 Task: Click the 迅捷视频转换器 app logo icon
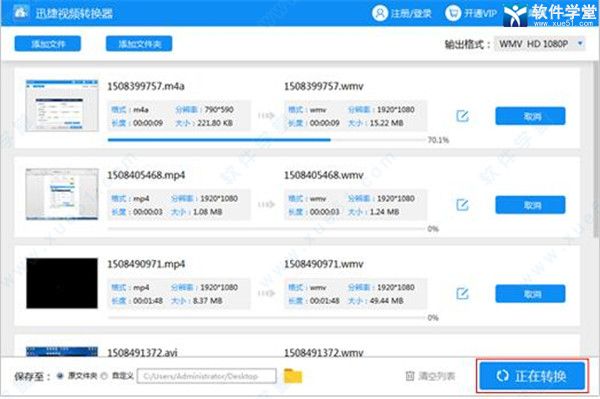tap(21, 12)
